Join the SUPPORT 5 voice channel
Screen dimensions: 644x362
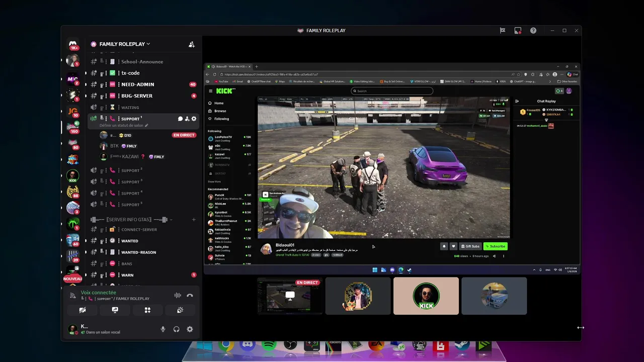(x=143, y=205)
